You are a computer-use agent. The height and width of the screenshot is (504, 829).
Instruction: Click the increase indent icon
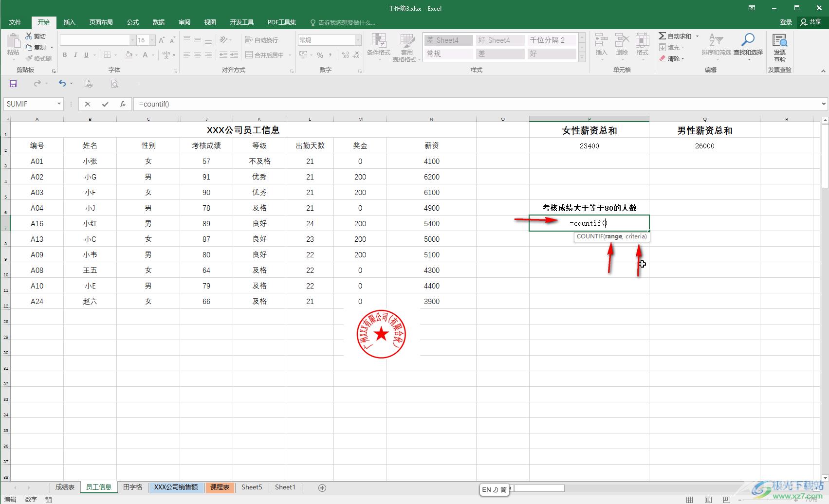[x=234, y=55]
